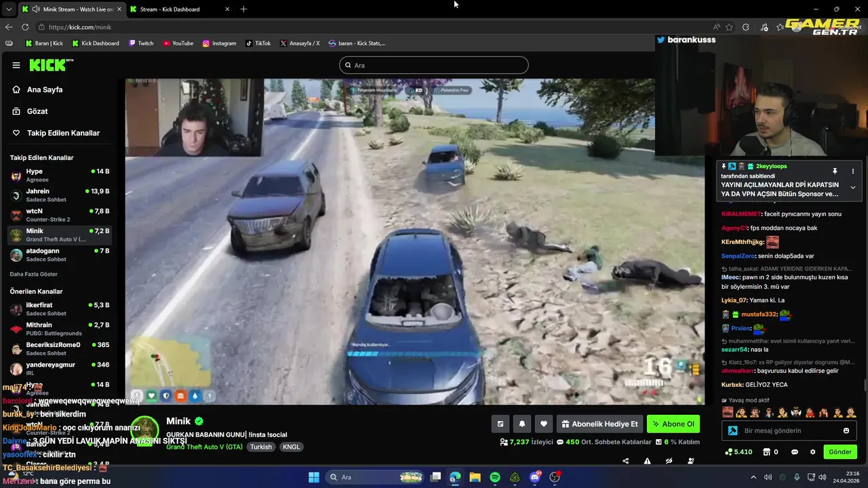Screen dimensions: 868x488
Task: Click the 5.410 channel points balance
Action: [x=738, y=452]
